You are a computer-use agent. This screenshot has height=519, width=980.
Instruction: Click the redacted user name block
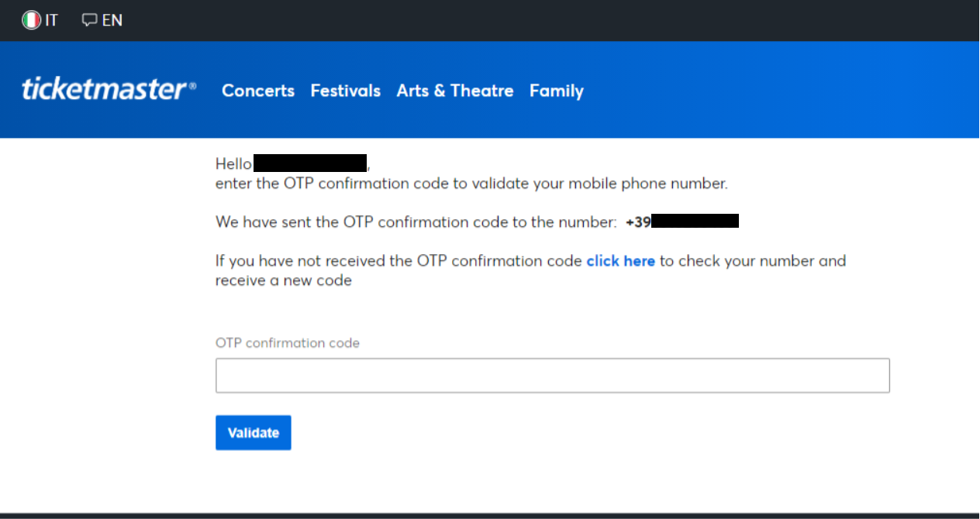[x=310, y=163]
